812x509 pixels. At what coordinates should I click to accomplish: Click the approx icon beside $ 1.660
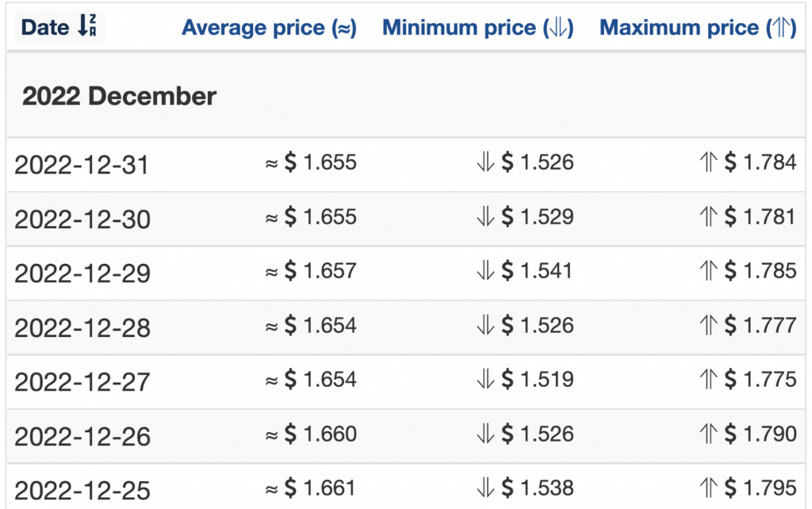coord(272,435)
